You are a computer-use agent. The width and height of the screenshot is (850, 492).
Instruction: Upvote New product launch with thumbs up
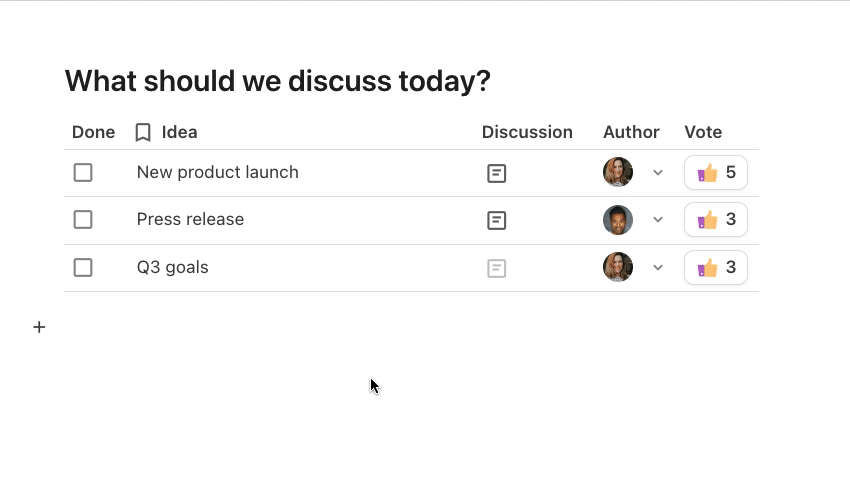click(716, 173)
